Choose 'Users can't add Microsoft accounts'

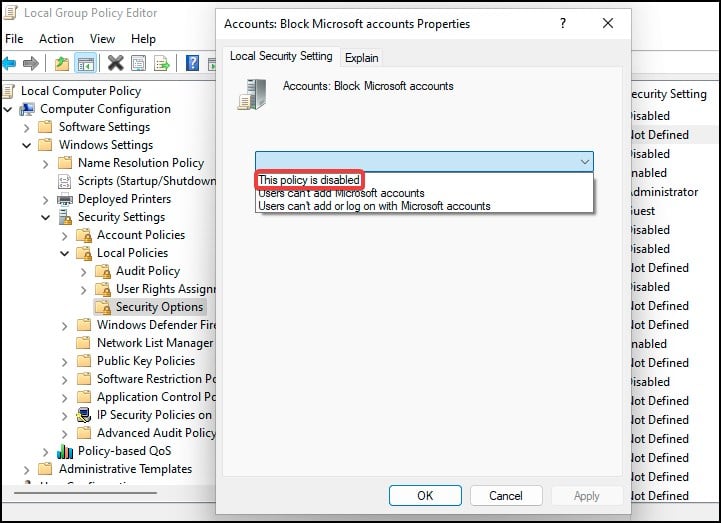[341, 193]
